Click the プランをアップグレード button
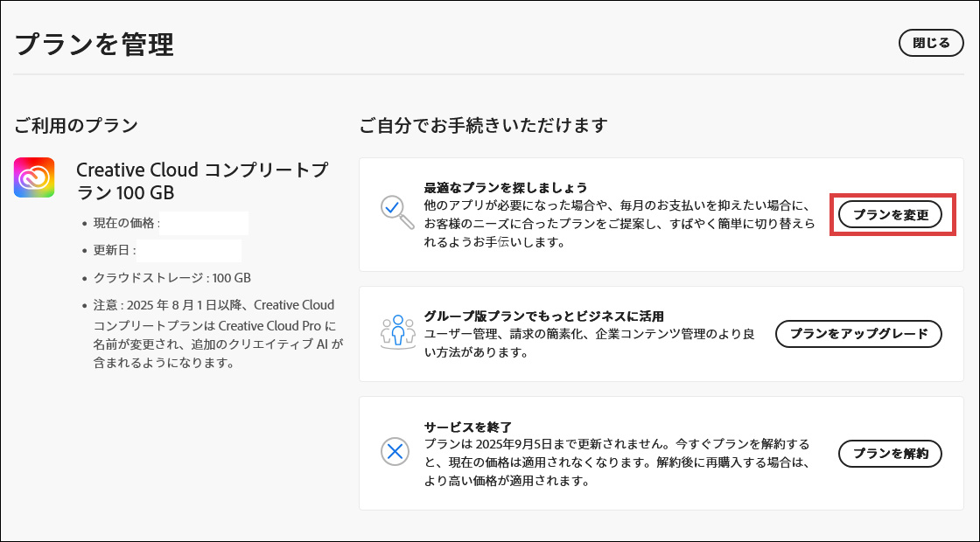Image resolution: width=980 pixels, height=542 pixels. [858, 334]
